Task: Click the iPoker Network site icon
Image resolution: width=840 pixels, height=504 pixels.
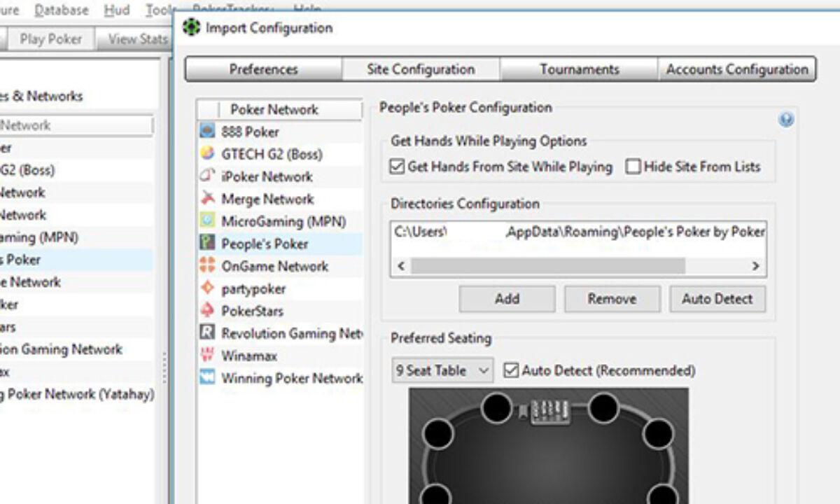Action: [x=207, y=176]
